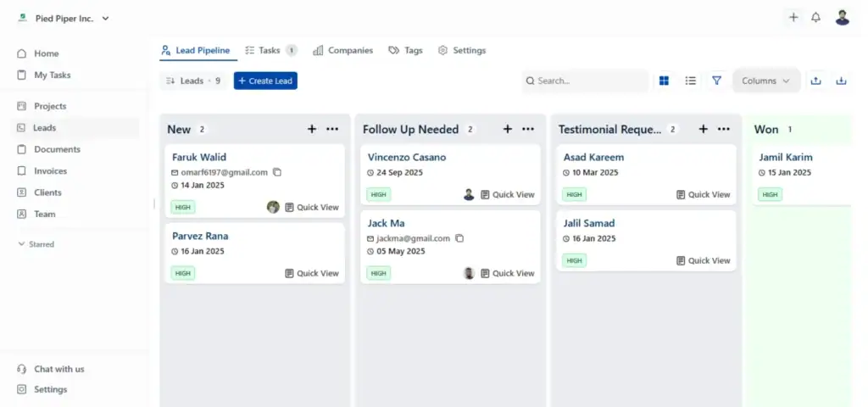The image size is (868, 407).
Task: Open the Lead Pipeline tab
Action: [x=196, y=50]
